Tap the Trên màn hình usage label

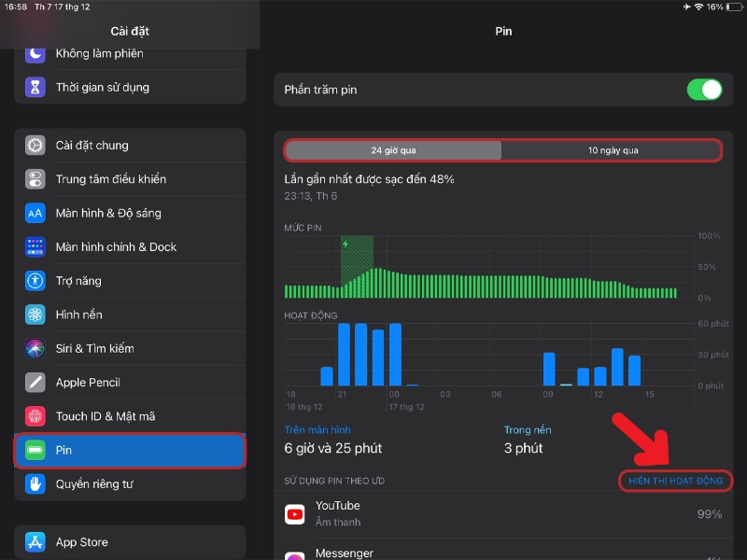tap(317, 430)
